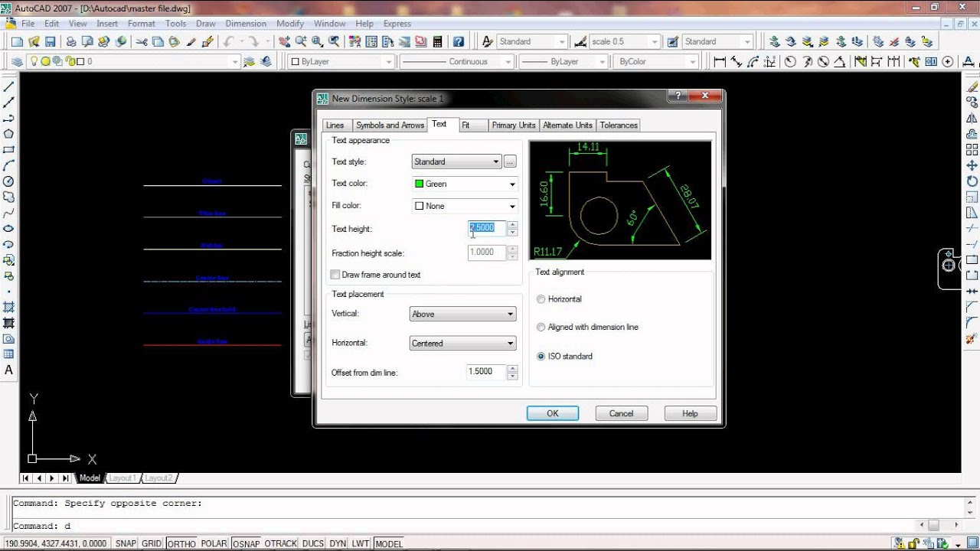Switch to Alternate Units tab

[567, 126]
